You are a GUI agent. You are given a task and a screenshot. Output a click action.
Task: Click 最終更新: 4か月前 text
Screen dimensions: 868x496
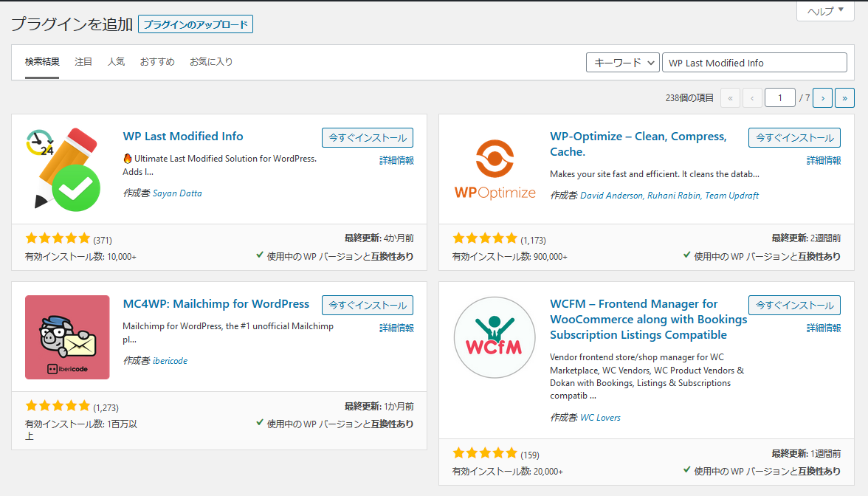379,238
